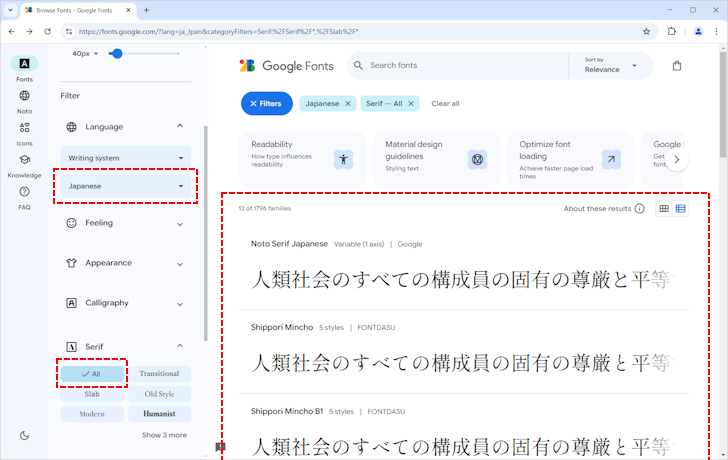Viewport: 728px width, 460px height.
Task: Expand the Appearance filter section
Action: 180,264
